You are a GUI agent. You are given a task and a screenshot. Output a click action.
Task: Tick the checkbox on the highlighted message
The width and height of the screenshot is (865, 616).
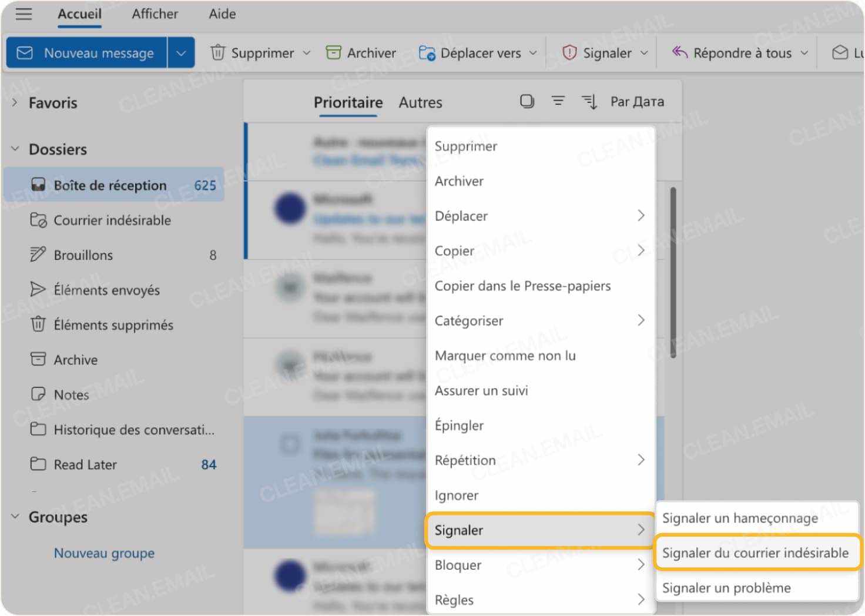tap(290, 444)
